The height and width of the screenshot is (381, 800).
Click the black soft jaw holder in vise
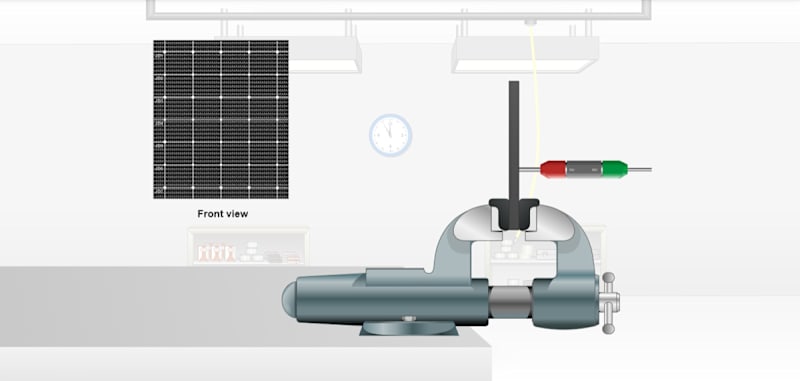tap(514, 214)
